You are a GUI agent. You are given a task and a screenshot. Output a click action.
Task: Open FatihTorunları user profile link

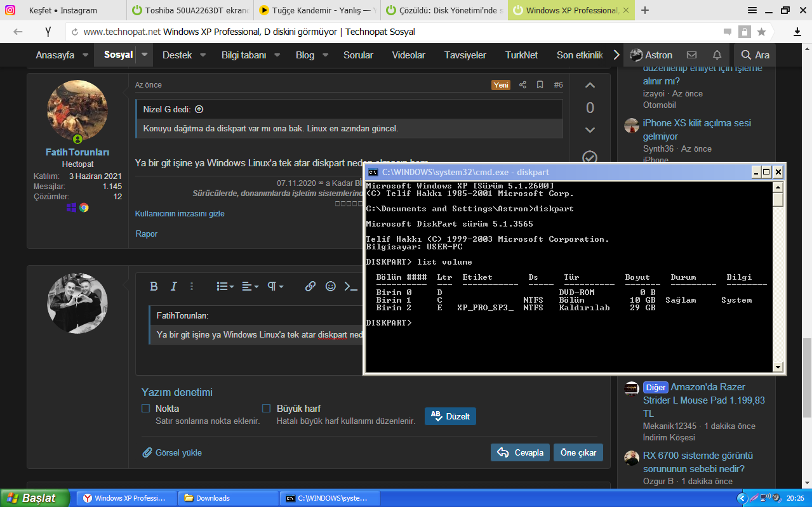[77, 152]
